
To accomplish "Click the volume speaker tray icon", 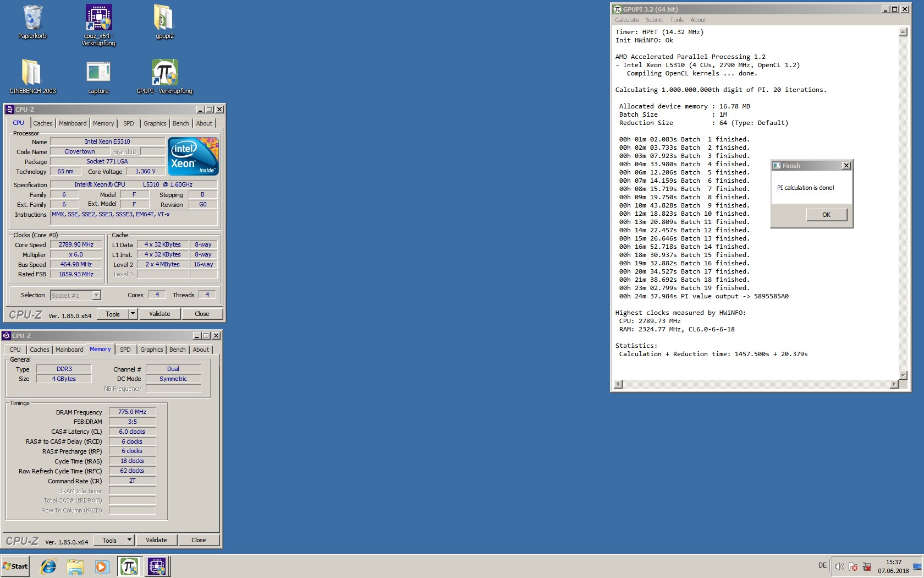I will tap(839, 566).
